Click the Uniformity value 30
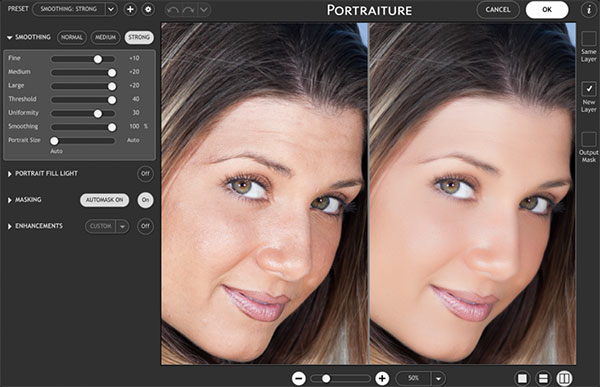600x387 pixels. [135, 113]
